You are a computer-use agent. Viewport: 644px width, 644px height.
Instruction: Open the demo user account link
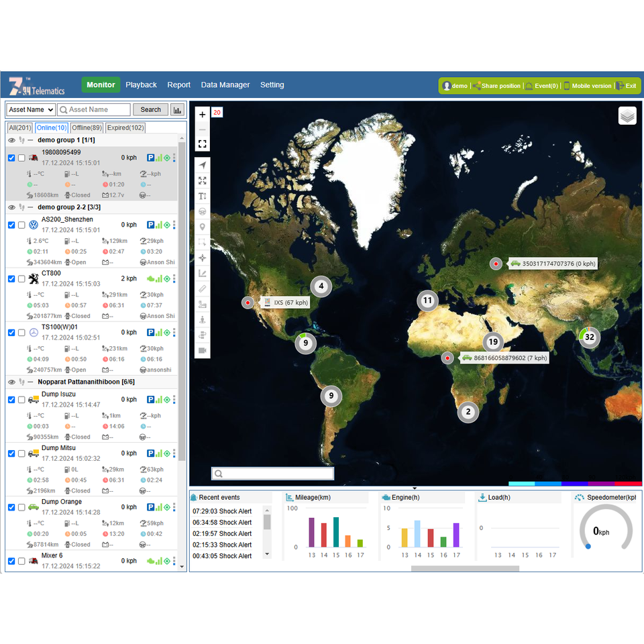[x=455, y=86]
